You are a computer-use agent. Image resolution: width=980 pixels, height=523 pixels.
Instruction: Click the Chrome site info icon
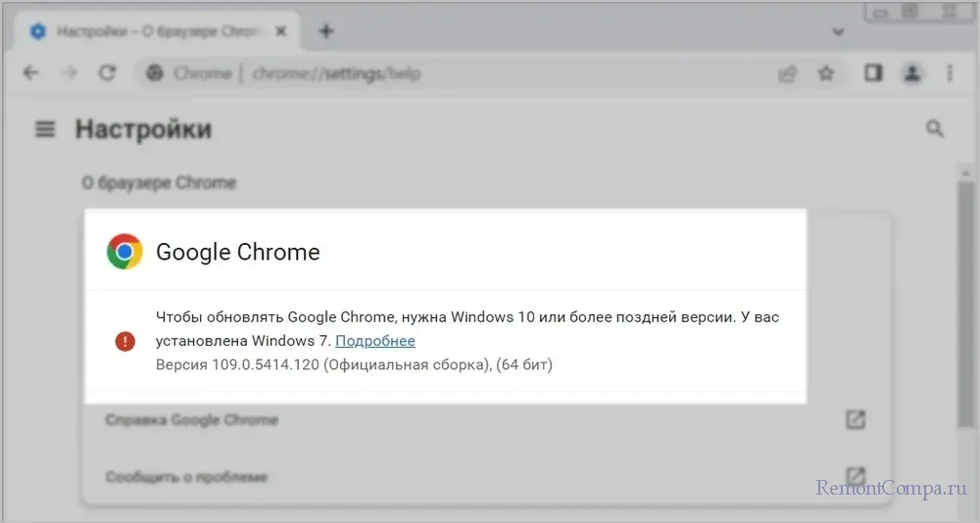coord(155,73)
